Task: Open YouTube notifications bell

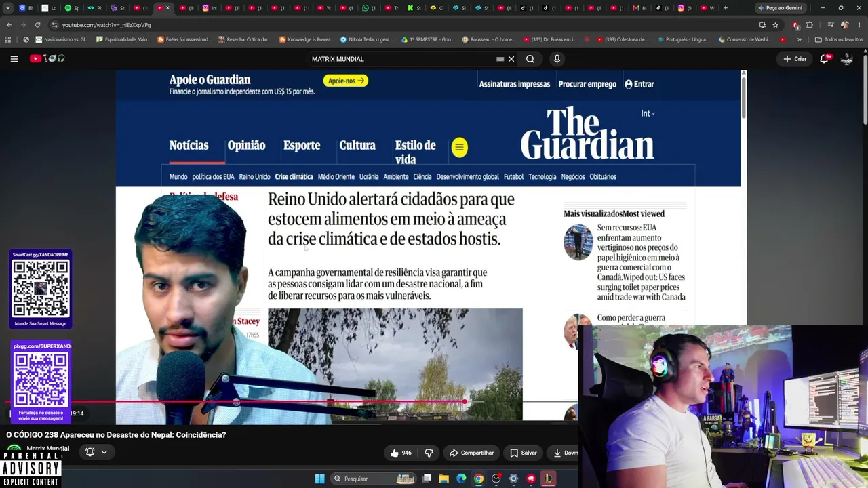Action: point(825,59)
